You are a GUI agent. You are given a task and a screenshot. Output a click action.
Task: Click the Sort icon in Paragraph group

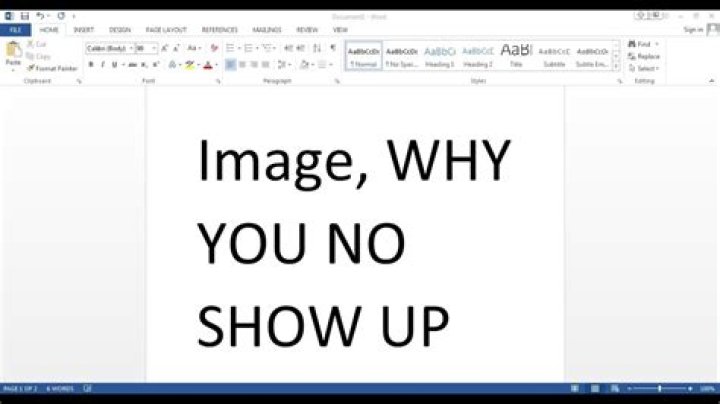tap(317, 48)
